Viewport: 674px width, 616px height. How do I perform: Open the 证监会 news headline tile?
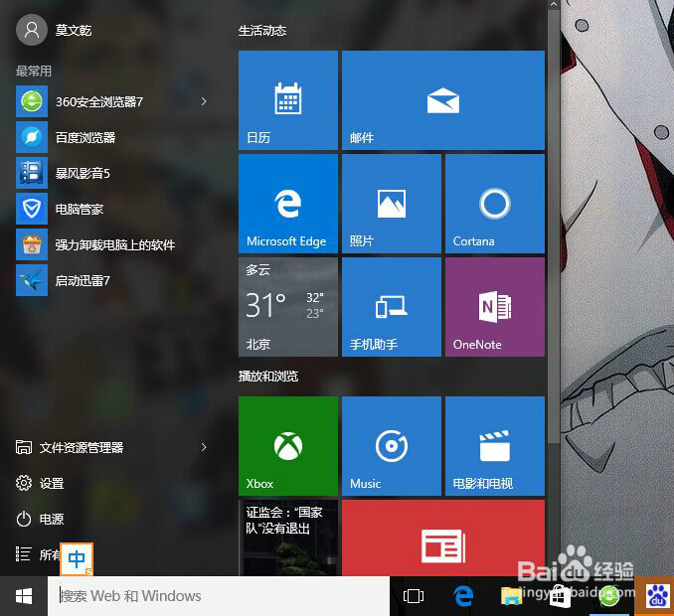(x=288, y=538)
